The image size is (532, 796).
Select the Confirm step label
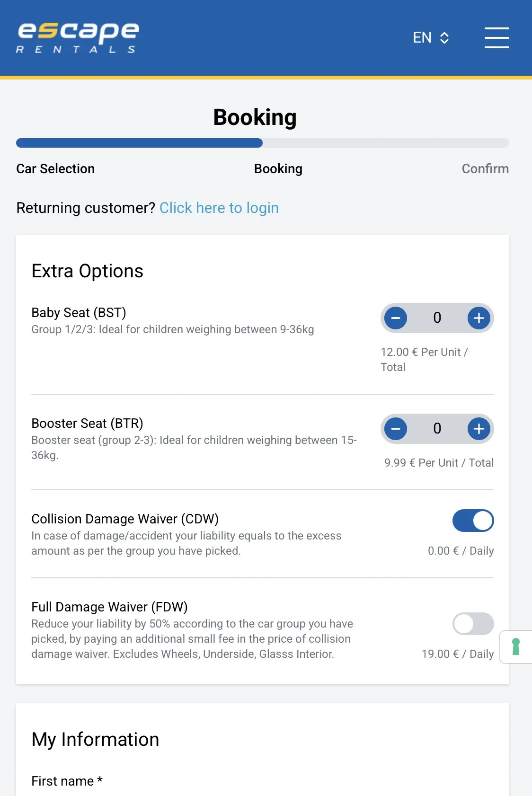click(x=485, y=169)
